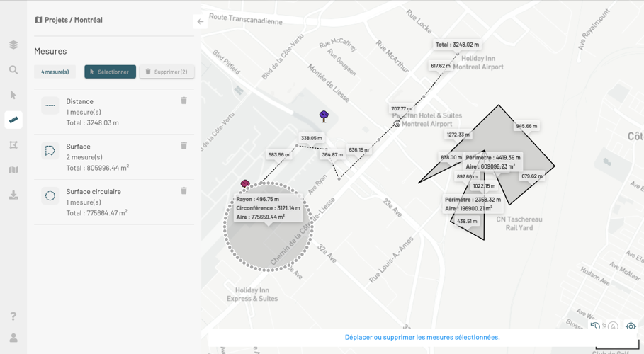644x354 pixels.
Task: Collapse the side panel with arrow button
Action: (200, 22)
